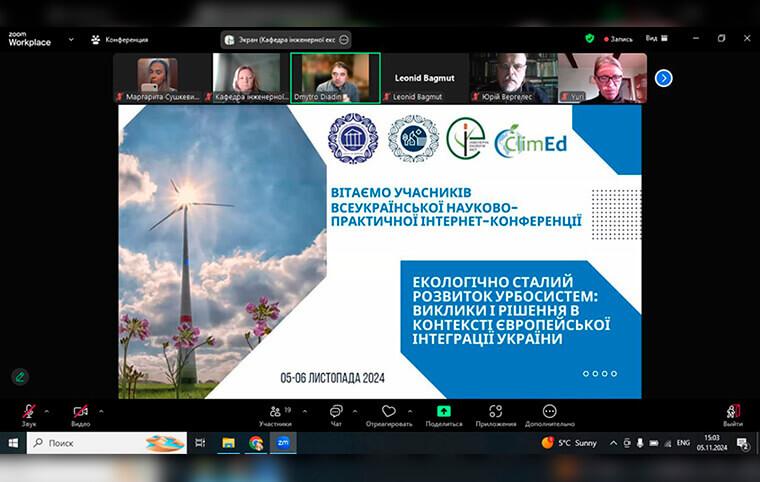
Task: Open the Приложения apps panel
Action: click(495, 416)
